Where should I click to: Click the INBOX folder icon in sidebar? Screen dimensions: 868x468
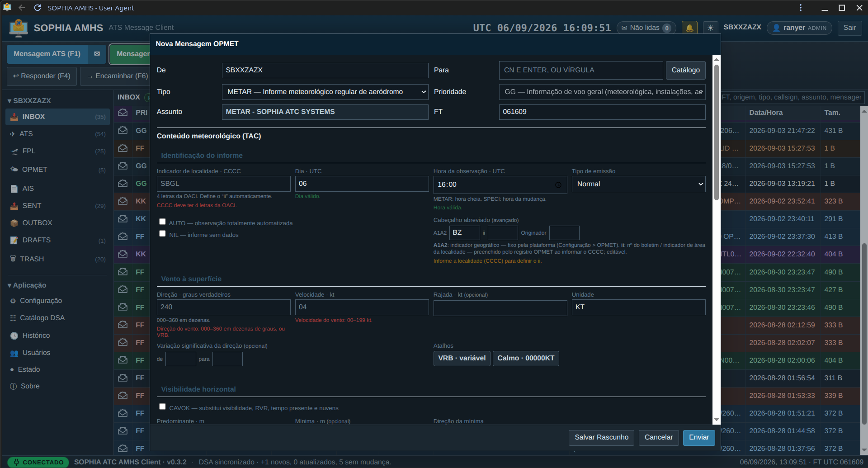[14, 117]
